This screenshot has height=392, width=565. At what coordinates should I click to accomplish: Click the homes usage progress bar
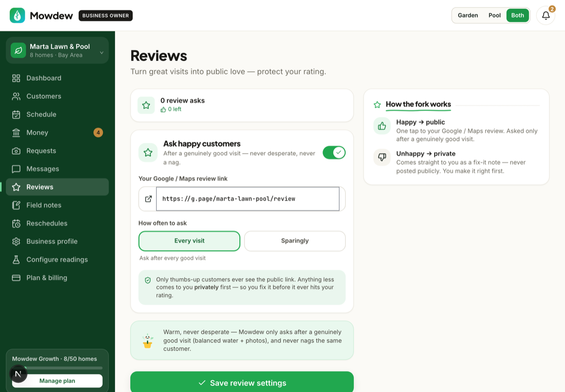click(58, 368)
